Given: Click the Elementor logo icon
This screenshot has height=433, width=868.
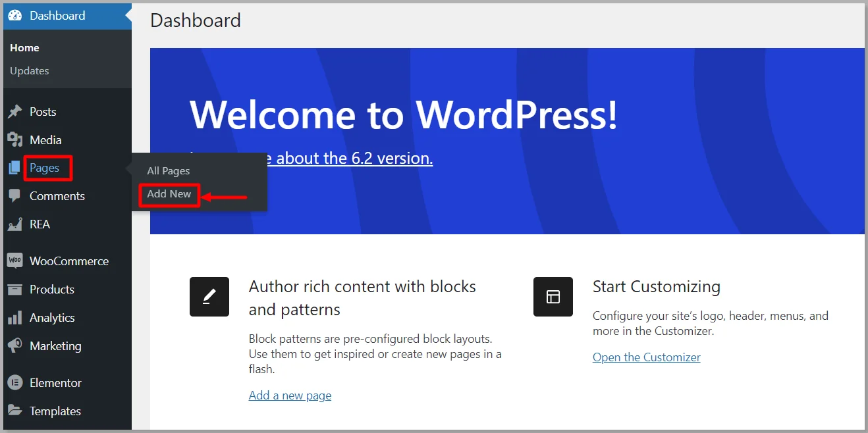Looking at the screenshot, I should click(15, 382).
